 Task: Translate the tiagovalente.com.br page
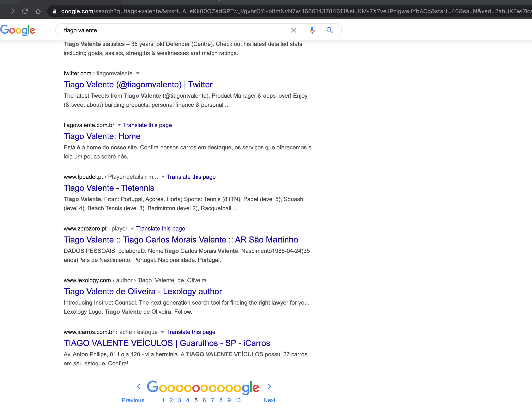pos(147,125)
